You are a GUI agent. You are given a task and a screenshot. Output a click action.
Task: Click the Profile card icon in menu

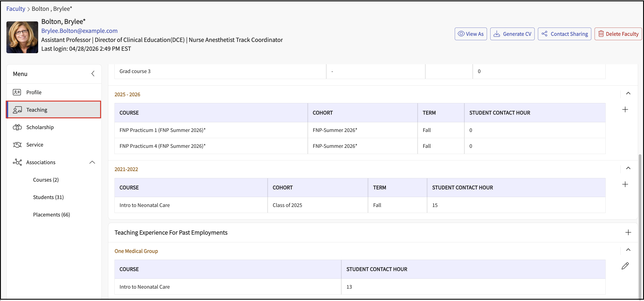tap(17, 92)
